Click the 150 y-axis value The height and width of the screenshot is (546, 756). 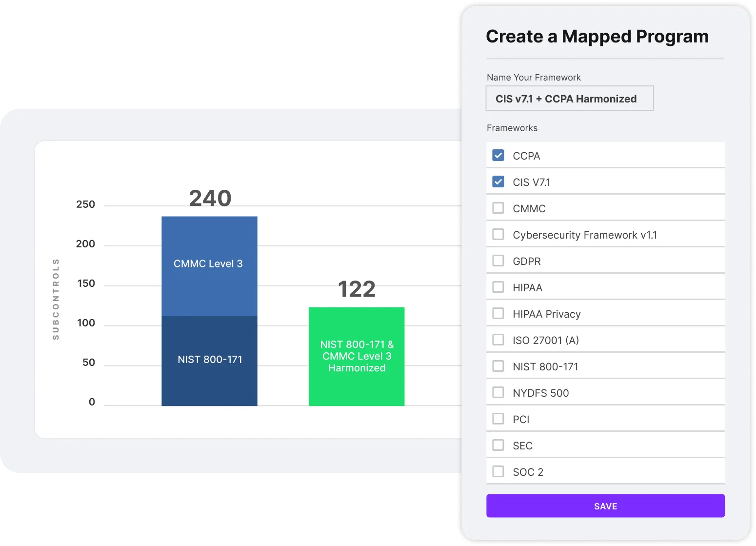(x=86, y=283)
